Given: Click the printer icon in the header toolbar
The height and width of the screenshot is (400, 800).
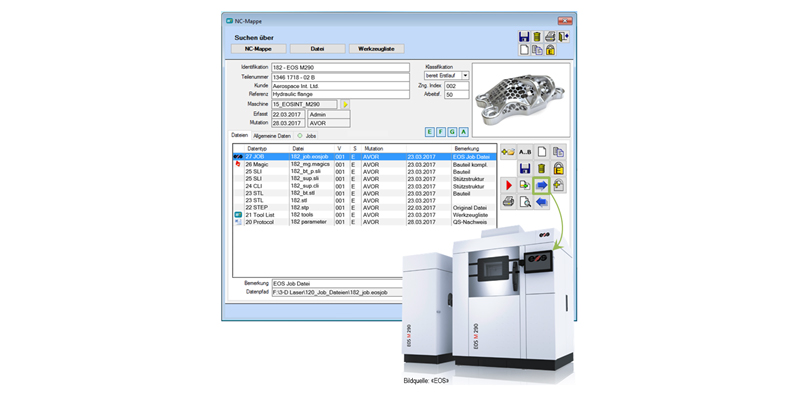Looking at the screenshot, I should 549,37.
